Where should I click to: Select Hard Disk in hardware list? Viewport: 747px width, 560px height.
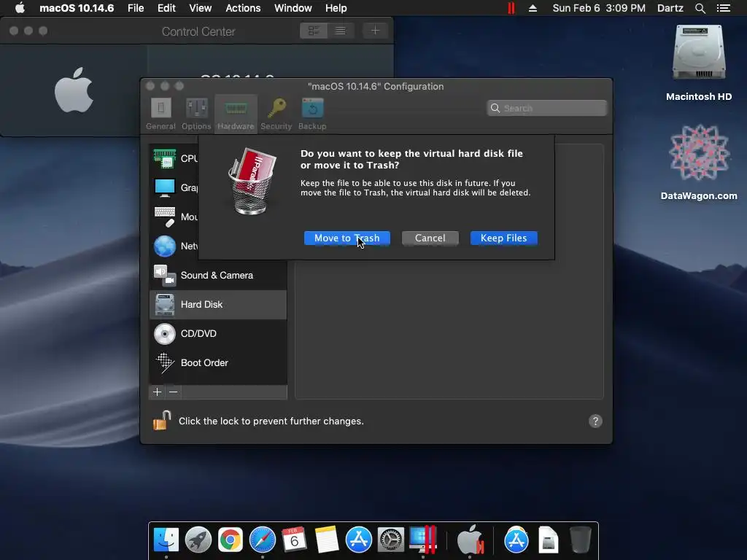click(218, 304)
